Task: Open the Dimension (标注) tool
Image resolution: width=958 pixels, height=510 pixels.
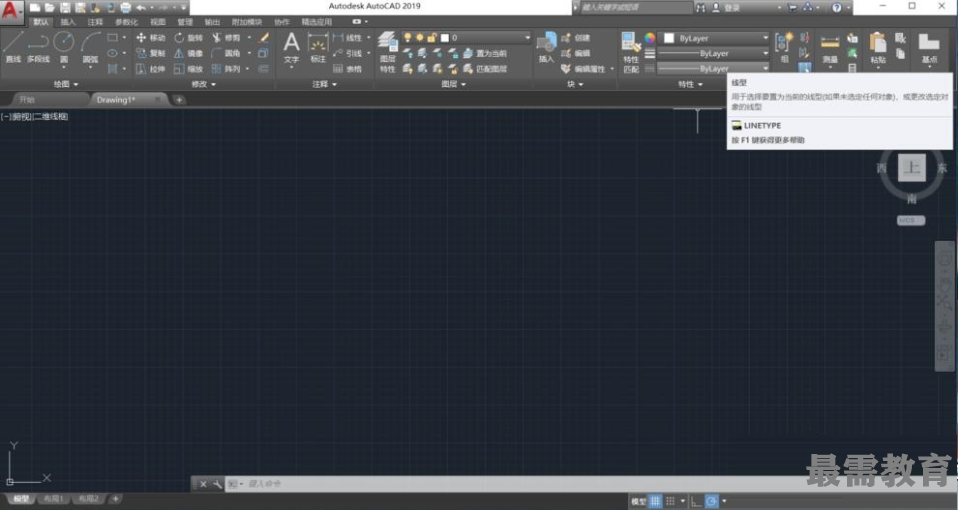Action: click(x=318, y=48)
